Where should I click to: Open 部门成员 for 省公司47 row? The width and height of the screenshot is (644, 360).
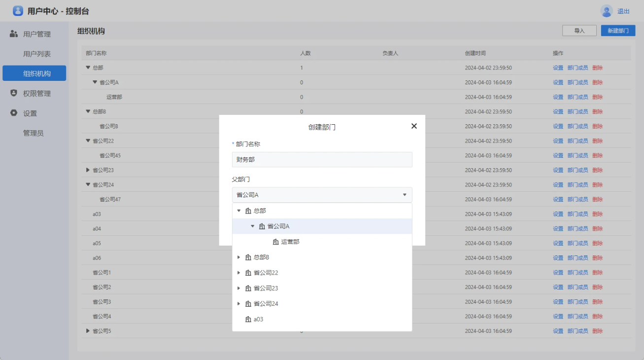click(x=577, y=199)
